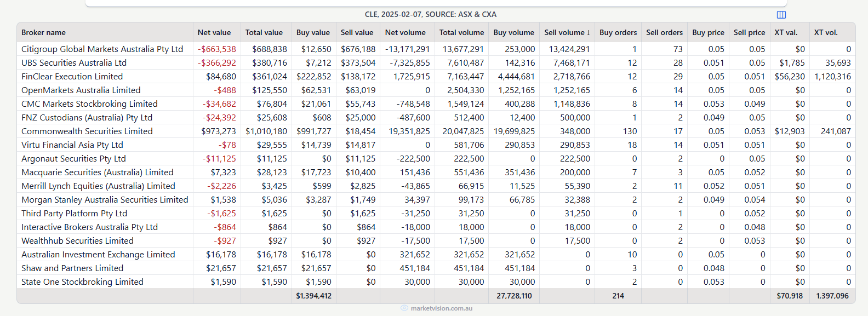
Task: Click Morgan Stanley's sell price 0.054
Action: pyautogui.click(x=755, y=200)
